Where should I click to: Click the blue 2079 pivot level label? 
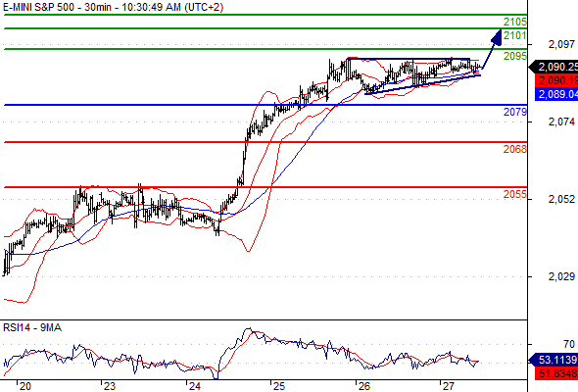(515, 112)
